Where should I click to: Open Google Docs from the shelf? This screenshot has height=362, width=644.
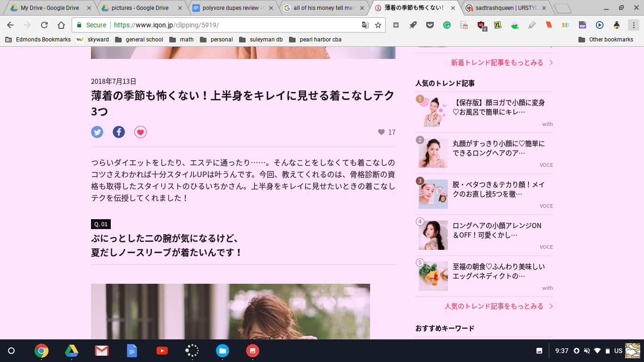click(132, 351)
